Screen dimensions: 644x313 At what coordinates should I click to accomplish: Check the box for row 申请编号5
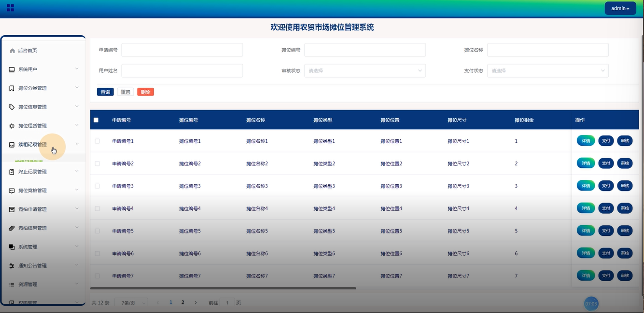[x=97, y=231]
